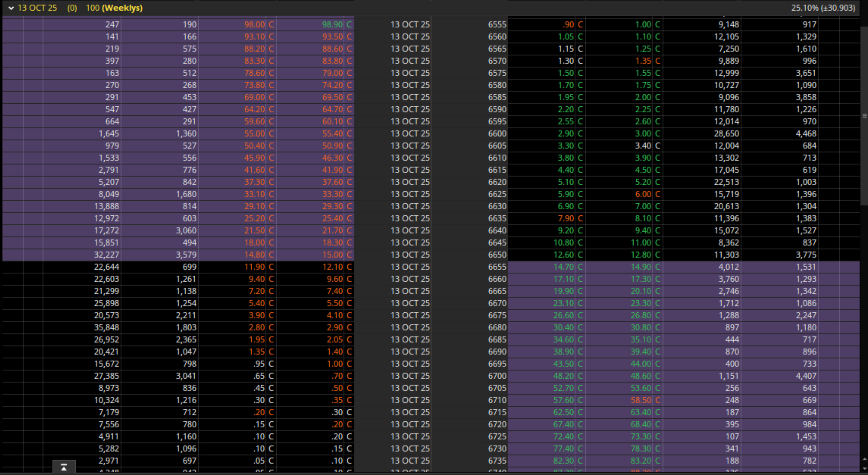Click call bid 55.00 at 6600 strike
Image resolution: width=868 pixels, height=475 pixels.
pos(254,134)
